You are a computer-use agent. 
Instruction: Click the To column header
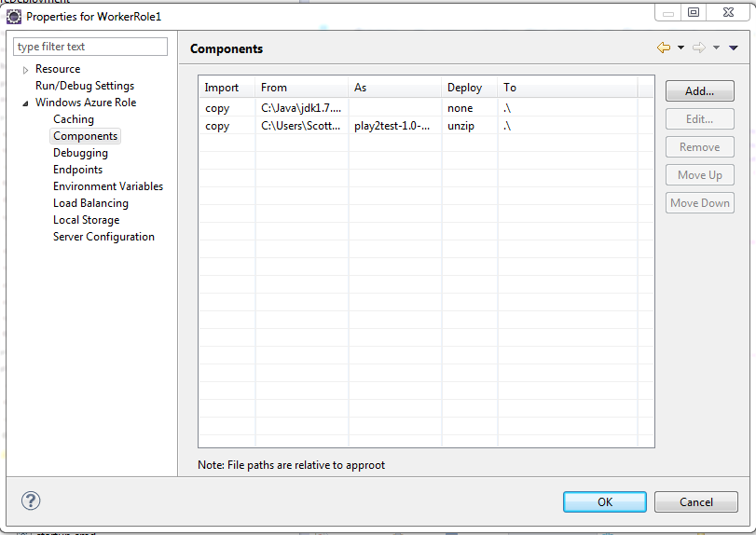[568, 88]
